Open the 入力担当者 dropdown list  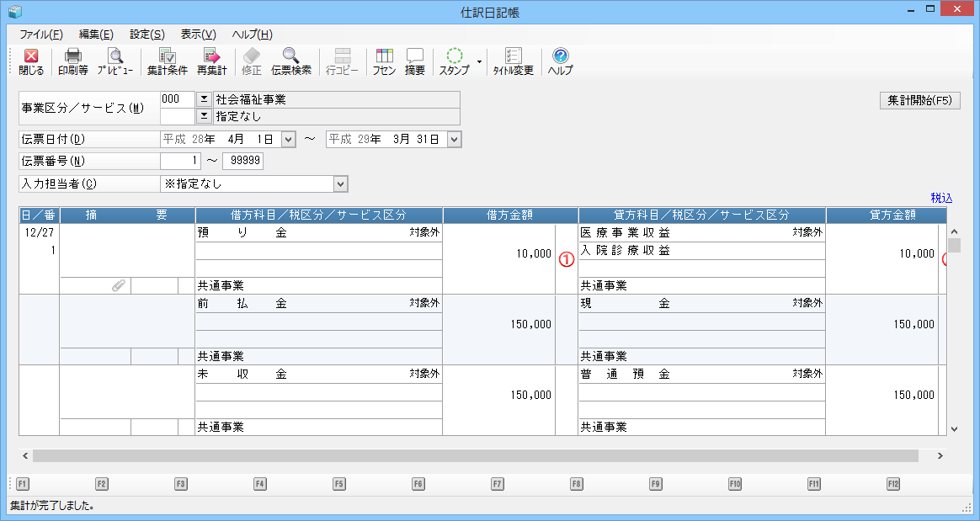point(340,183)
